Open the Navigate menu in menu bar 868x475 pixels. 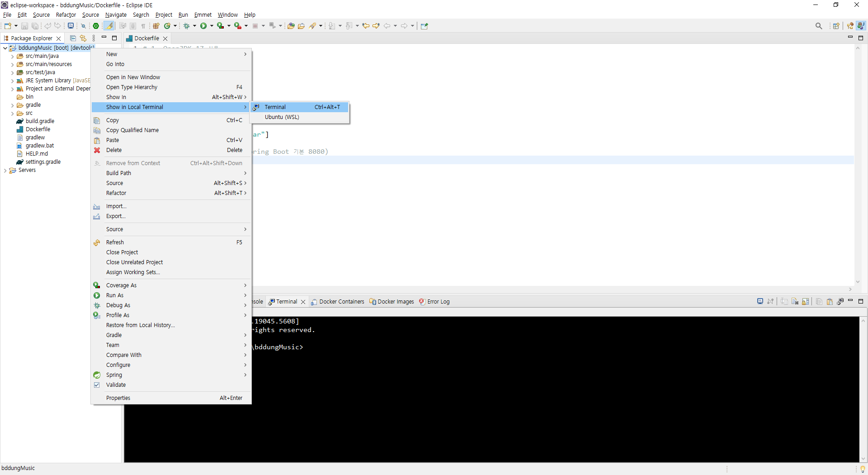click(x=116, y=15)
